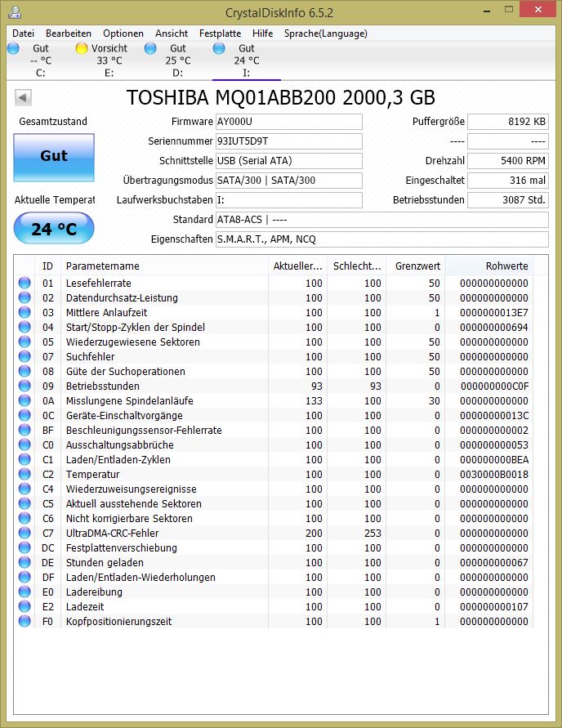Screen dimensions: 562x728
Task: Click the status orb of Datendurchsatz-Leistung row
Action: tap(25, 297)
